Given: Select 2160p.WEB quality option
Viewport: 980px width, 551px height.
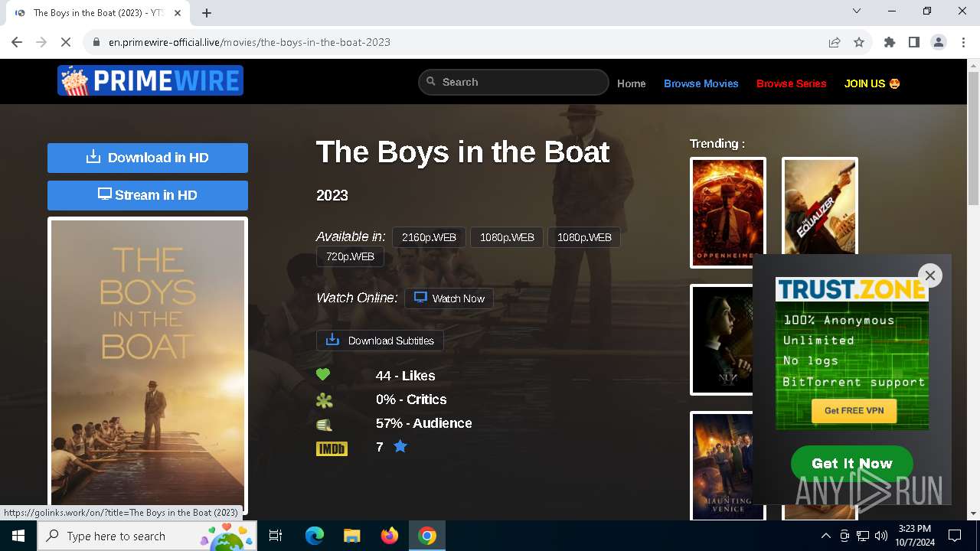Looking at the screenshot, I should [429, 237].
